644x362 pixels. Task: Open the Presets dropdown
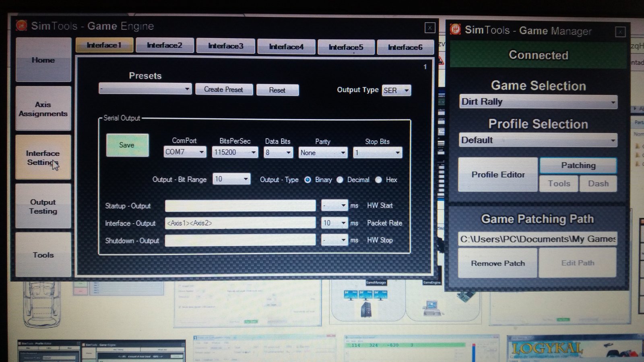coord(145,88)
